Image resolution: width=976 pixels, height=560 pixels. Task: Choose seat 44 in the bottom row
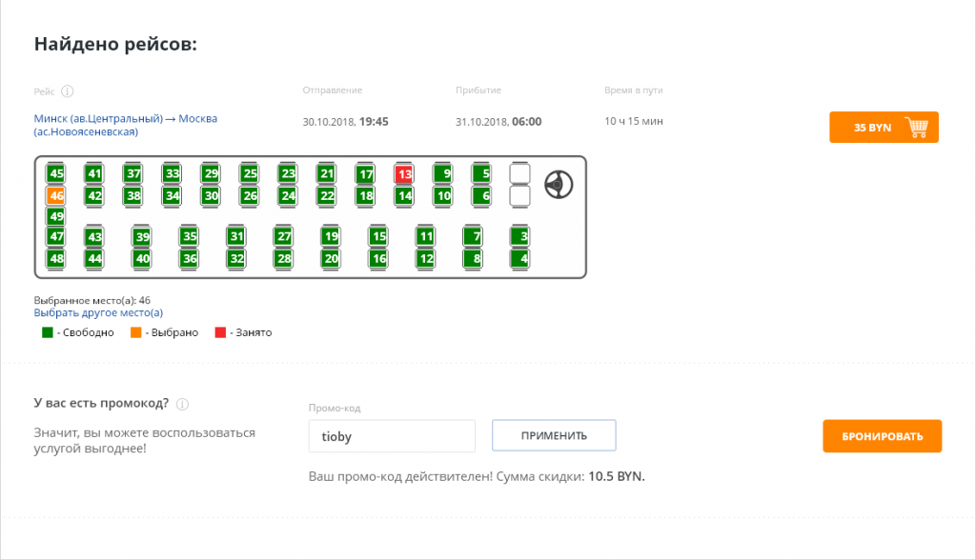94,258
